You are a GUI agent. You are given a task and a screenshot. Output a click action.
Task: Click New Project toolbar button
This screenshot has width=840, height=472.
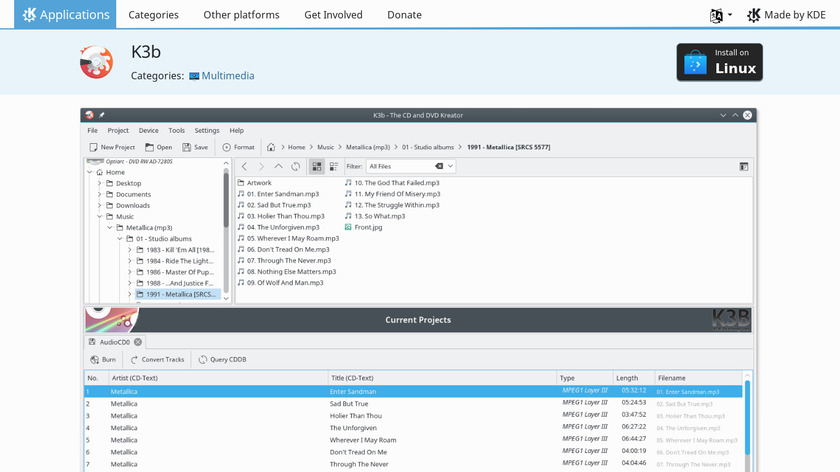tap(112, 147)
